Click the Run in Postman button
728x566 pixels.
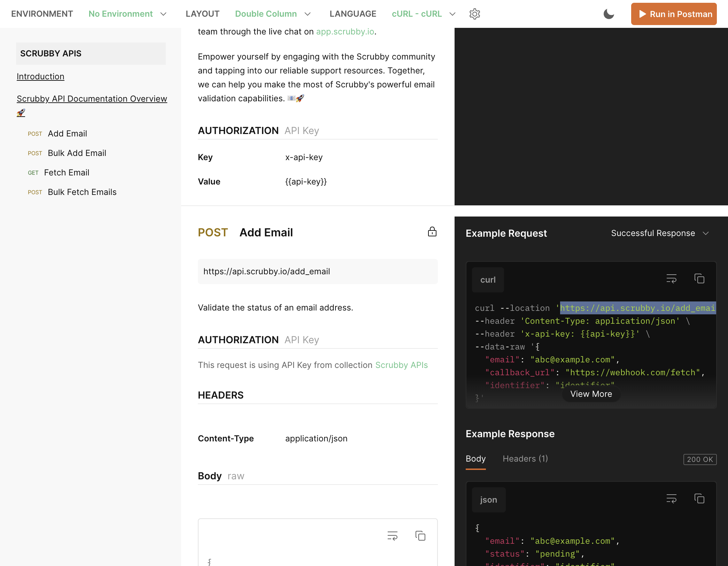click(x=674, y=14)
